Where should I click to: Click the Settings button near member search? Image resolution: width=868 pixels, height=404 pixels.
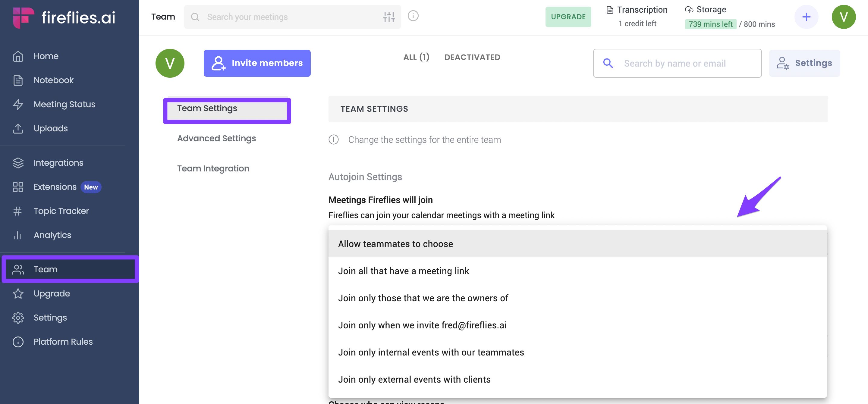[804, 63]
